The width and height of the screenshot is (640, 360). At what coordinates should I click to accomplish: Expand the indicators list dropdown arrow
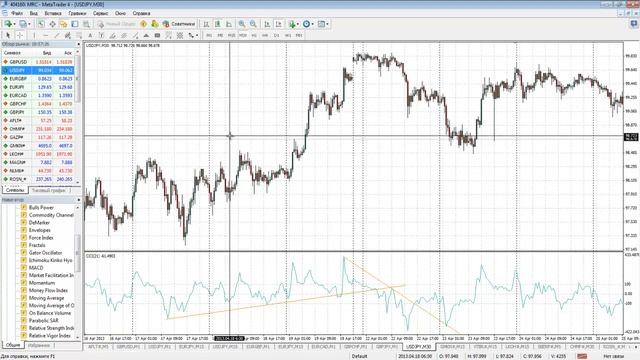point(298,24)
